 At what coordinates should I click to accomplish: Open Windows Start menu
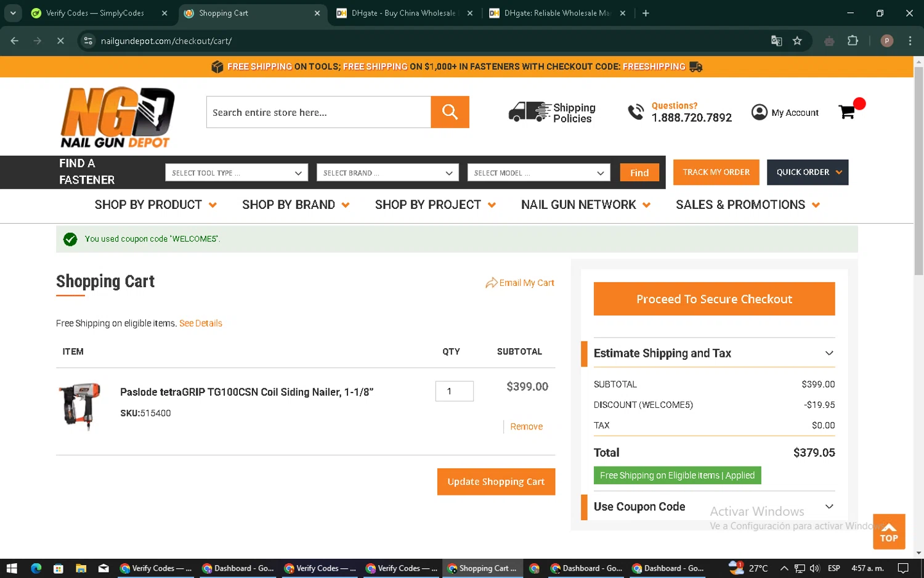(x=11, y=568)
